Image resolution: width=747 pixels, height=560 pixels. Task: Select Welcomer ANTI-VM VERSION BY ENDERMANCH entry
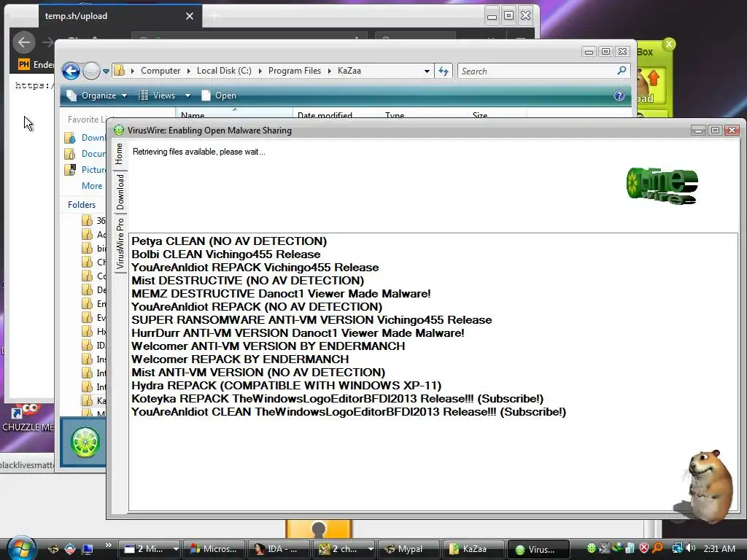coord(268,346)
